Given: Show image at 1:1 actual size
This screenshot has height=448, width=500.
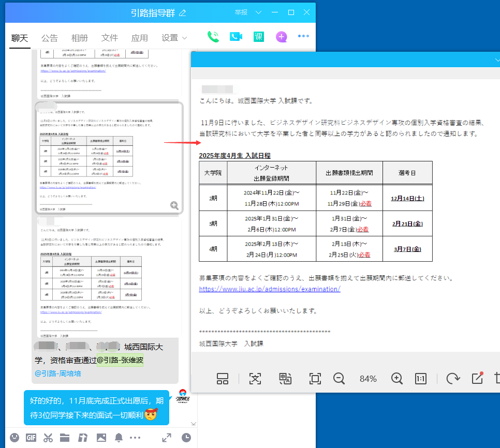Looking at the screenshot, I should click(421, 379).
